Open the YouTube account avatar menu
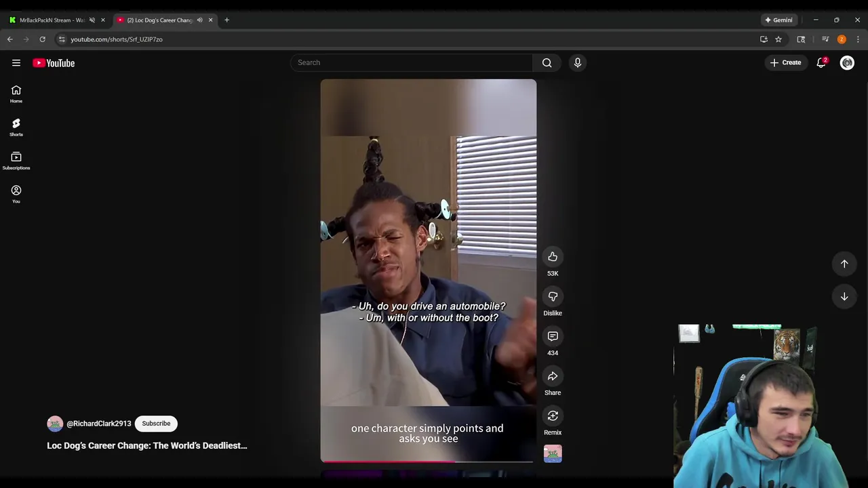 click(847, 62)
